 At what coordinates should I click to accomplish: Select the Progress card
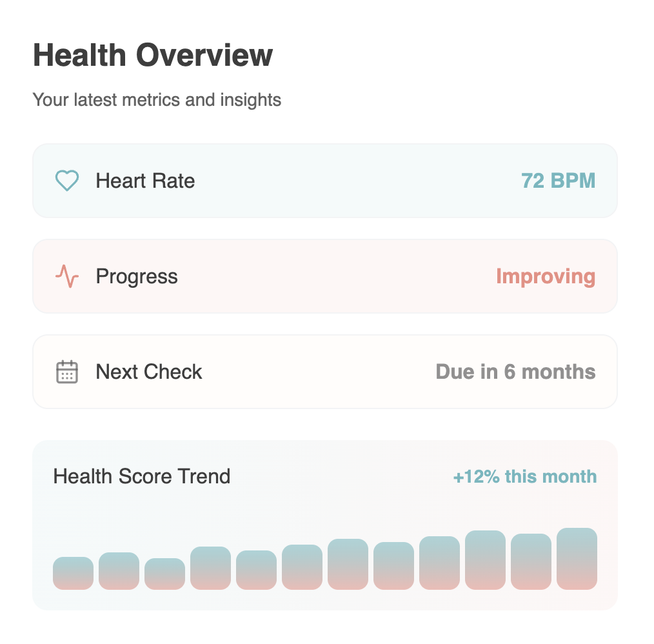click(x=325, y=276)
